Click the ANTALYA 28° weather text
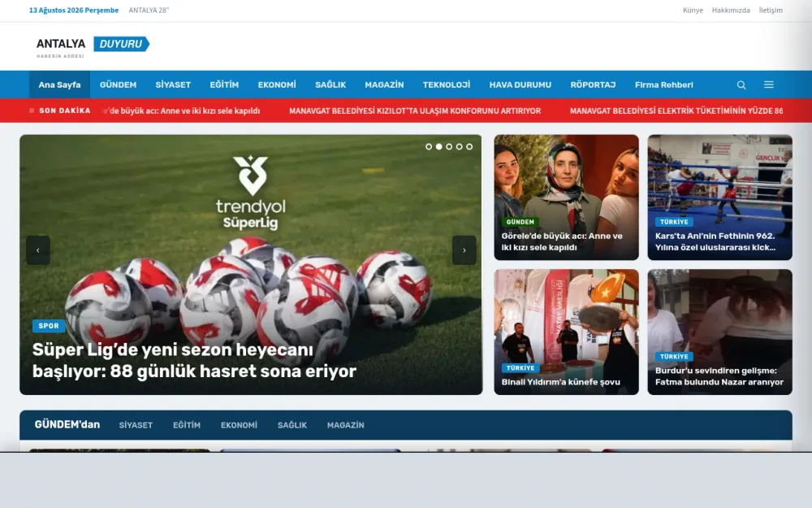The image size is (812, 508). point(149,11)
